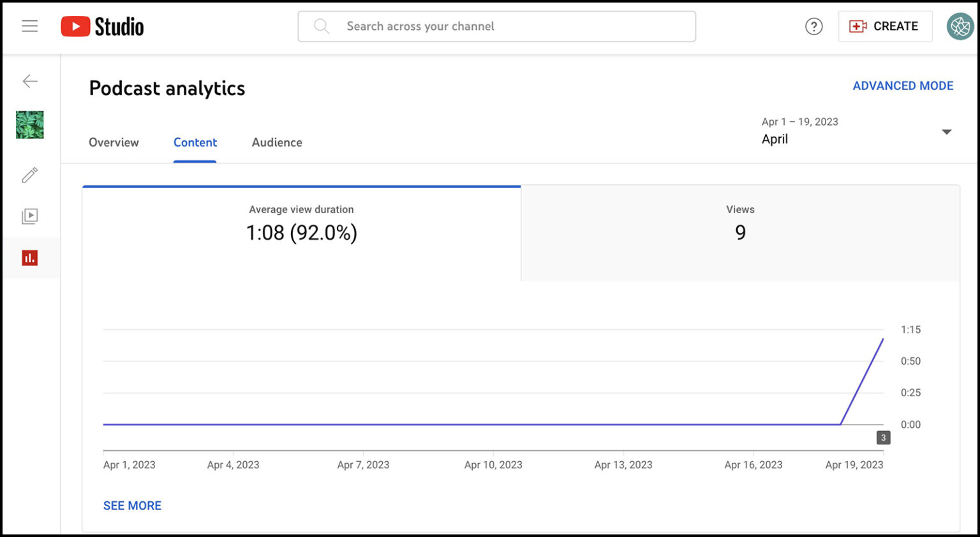Select the Analytics bar chart icon
The height and width of the screenshot is (537, 980).
[x=30, y=258]
